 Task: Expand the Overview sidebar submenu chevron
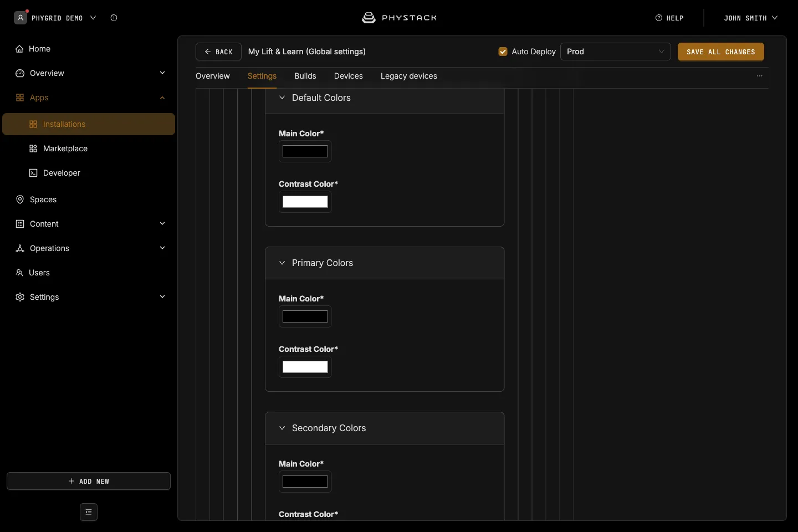[x=162, y=73]
